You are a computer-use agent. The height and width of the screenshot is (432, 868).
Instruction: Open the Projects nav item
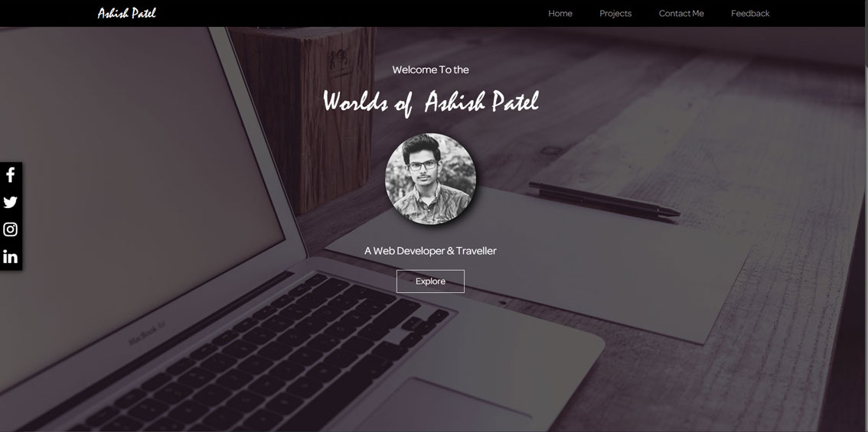point(615,13)
